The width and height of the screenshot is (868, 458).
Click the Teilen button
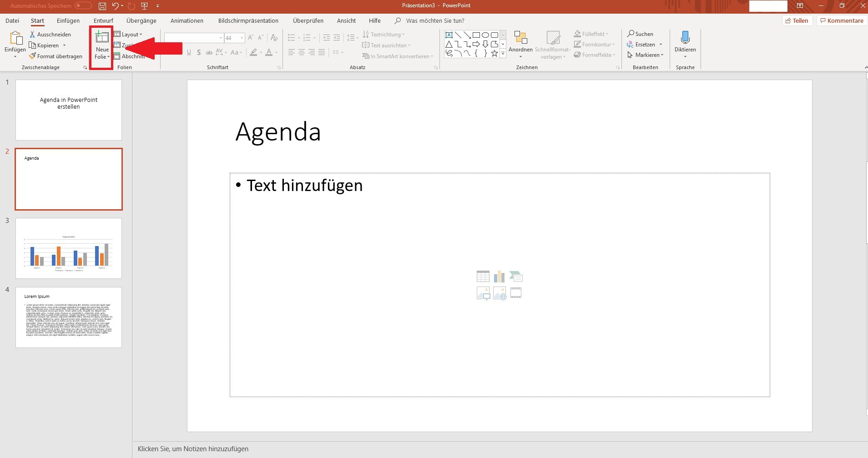tap(797, 20)
